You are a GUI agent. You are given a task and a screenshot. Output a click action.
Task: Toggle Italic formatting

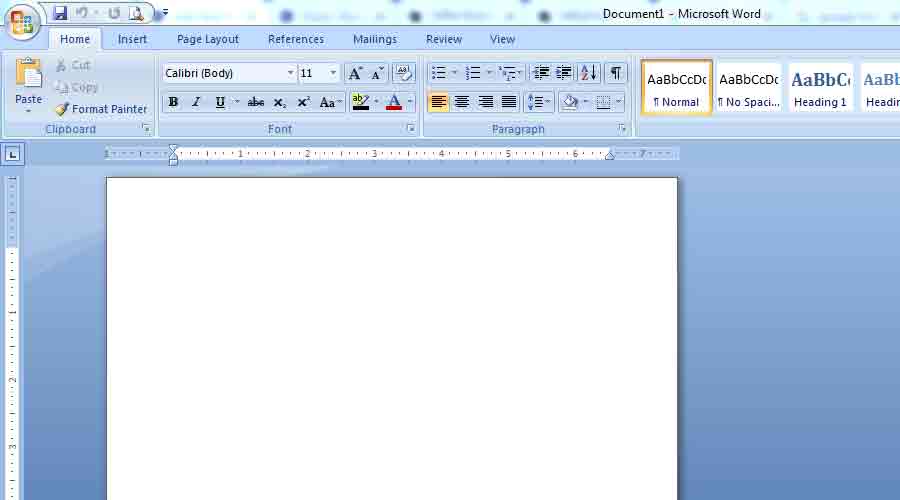click(x=196, y=102)
